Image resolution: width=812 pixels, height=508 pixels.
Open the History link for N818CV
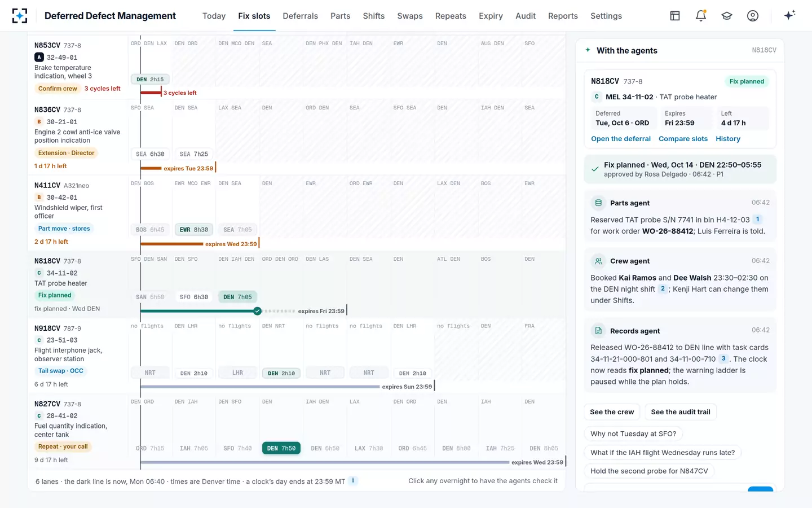(728, 139)
